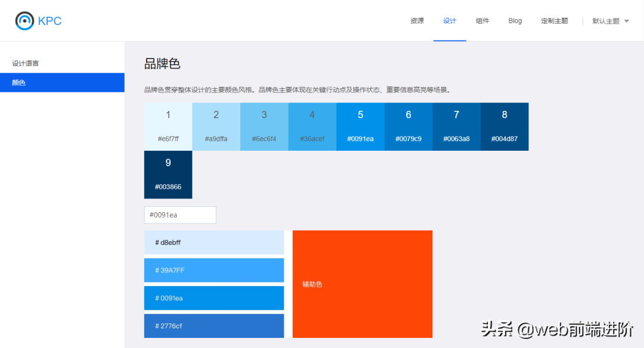Focus the #0091ea color input field

pos(180,215)
